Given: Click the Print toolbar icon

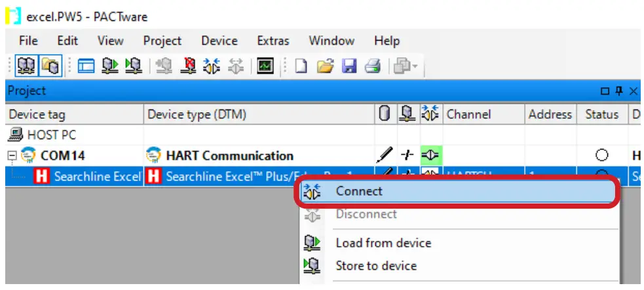Looking at the screenshot, I should coord(373,66).
